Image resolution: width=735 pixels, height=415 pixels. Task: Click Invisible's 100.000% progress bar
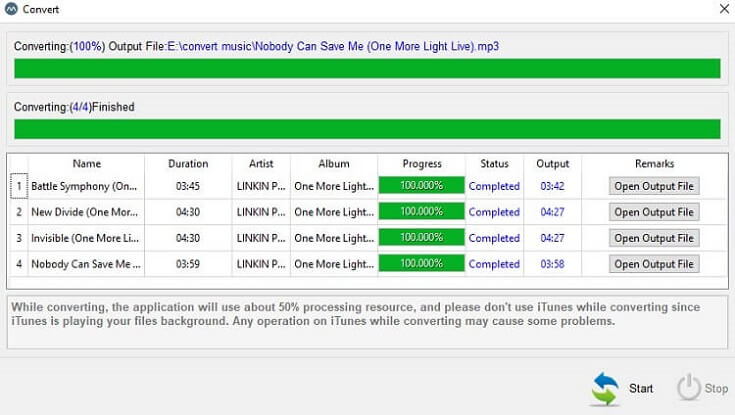(421, 237)
